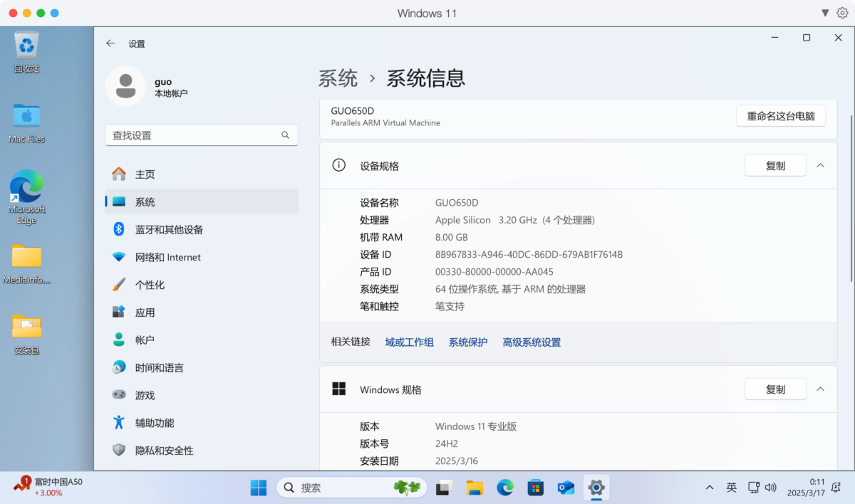Open 隐私和安全性 via its shield icon
The height and width of the screenshot is (504, 855).
(x=119, y=450)
